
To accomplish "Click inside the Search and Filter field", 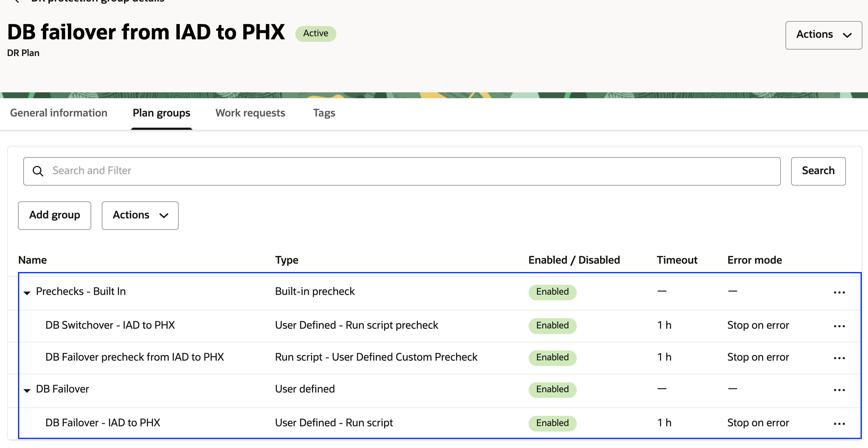I will pos(202,171).
